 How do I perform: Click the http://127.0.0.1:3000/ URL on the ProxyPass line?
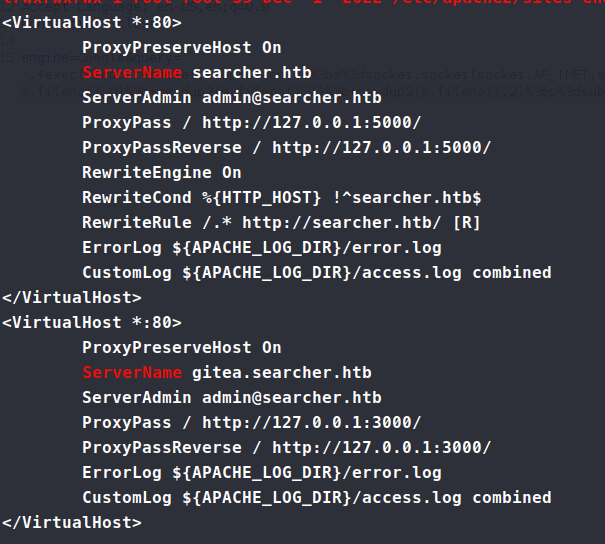311,422
